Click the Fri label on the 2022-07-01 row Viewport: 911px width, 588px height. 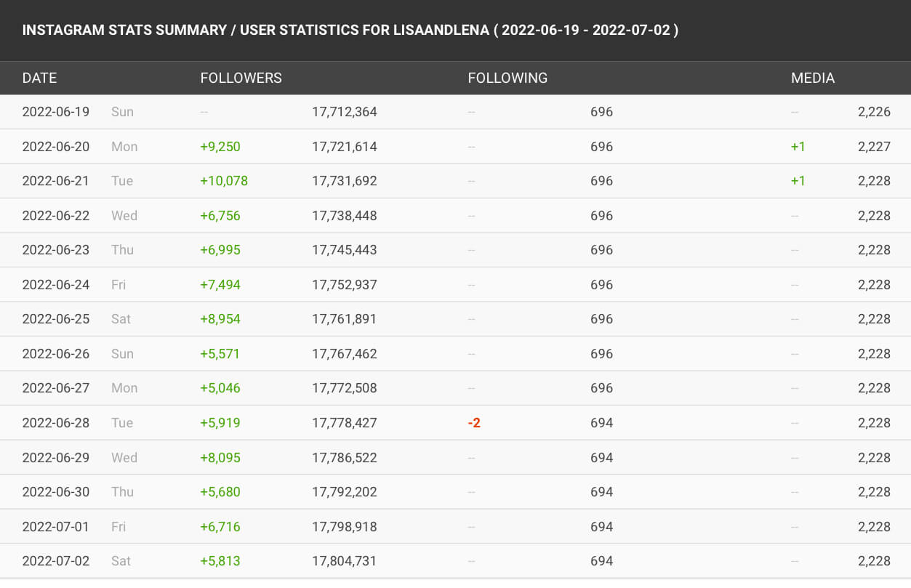(119, 527)
